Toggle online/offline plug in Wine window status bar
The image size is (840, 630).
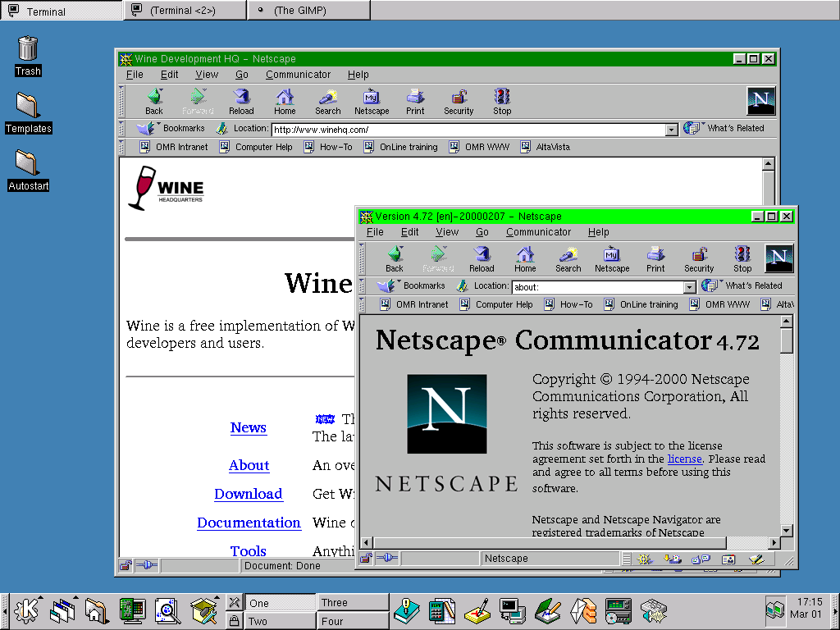point(146,565)
